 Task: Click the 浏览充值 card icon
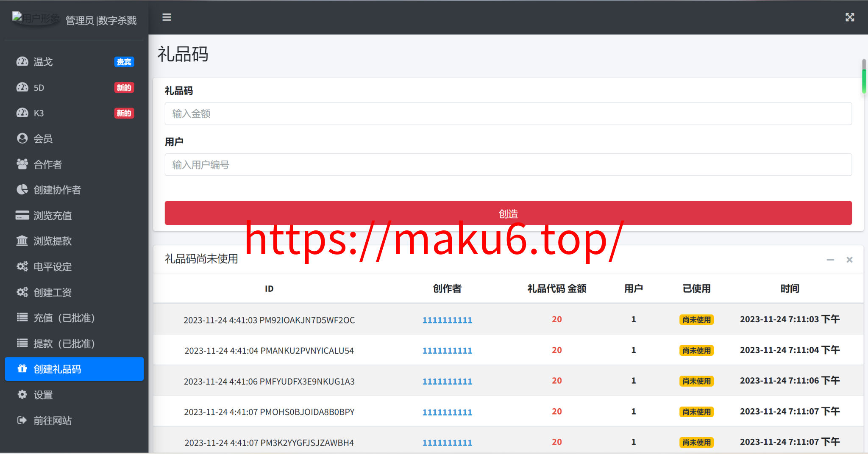point(22,215)
